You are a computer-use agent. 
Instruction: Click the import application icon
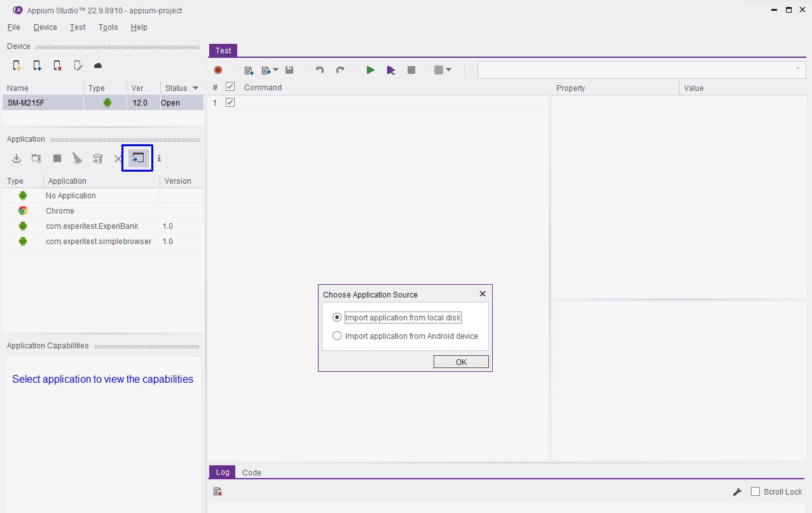click(138, 158)
